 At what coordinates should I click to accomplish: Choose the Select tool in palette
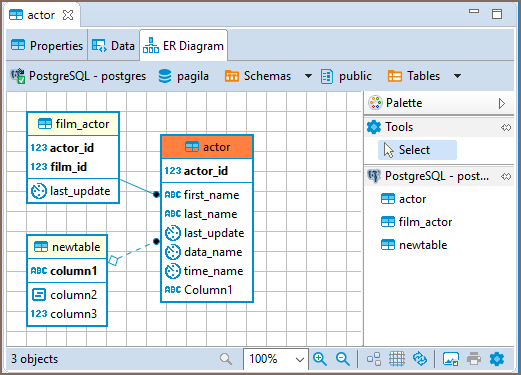[417, 150]
